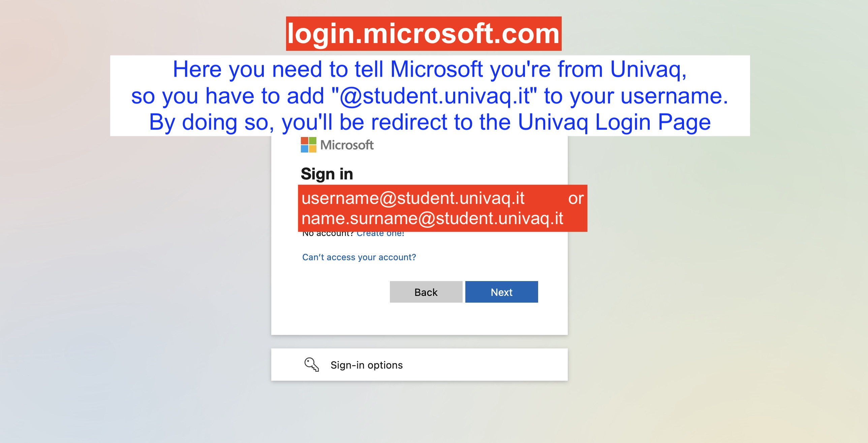Viewport: 868px width, 443px height.
Task: Open the "Can't access your account?" link
Action: [359, 257]
